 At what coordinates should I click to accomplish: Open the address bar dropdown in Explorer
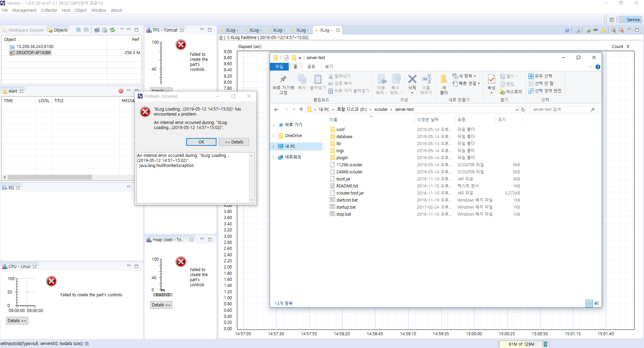(517, 109)
